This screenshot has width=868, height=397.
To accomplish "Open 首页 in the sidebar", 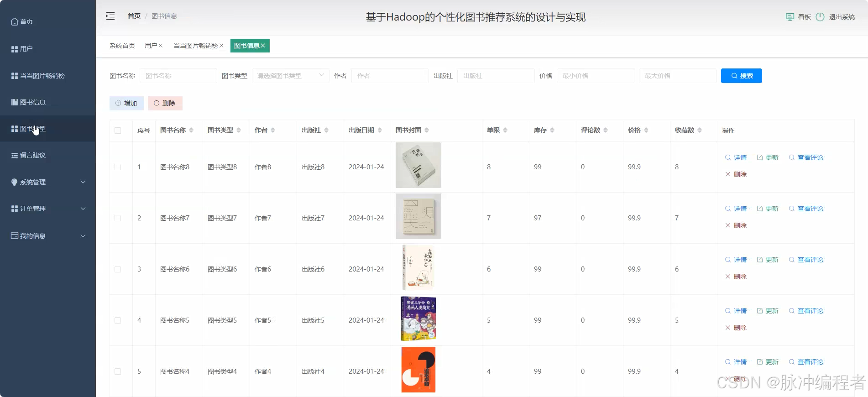I will point(22,21).
